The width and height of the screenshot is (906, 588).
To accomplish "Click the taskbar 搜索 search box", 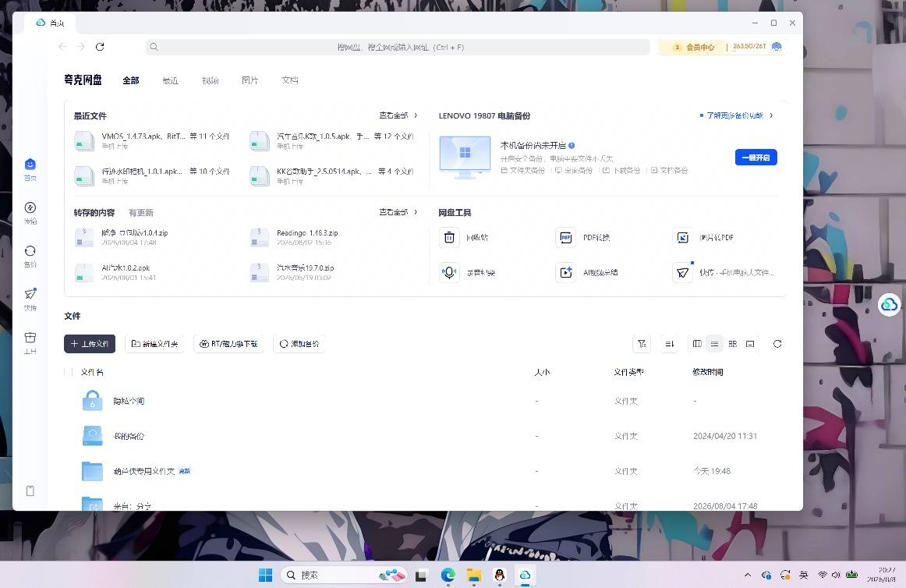I will point(344,575).
